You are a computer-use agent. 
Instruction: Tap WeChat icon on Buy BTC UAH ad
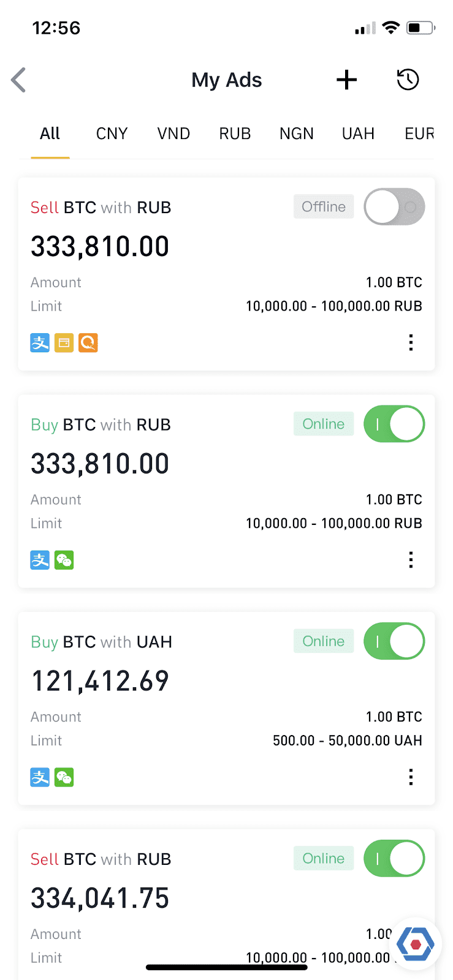point(64,777)
